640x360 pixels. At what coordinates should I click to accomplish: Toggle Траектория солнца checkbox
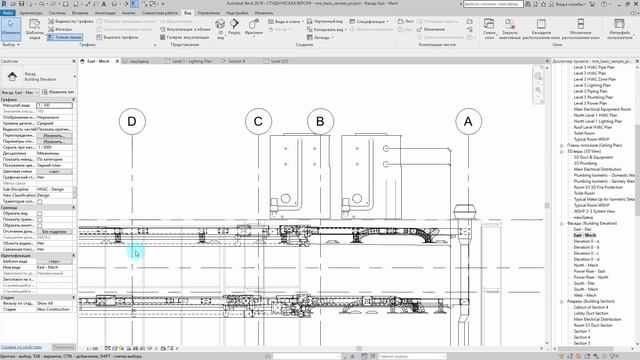point(40,201)
